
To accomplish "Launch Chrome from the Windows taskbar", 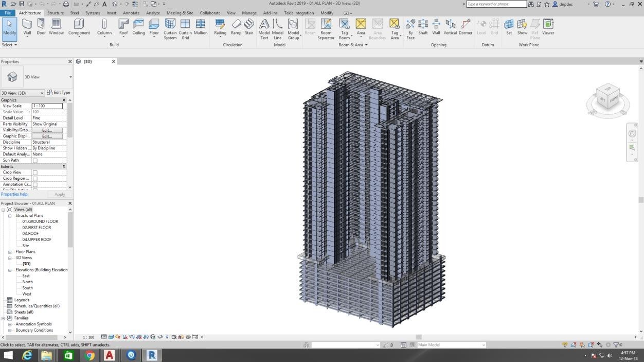I will pos(90,355).
